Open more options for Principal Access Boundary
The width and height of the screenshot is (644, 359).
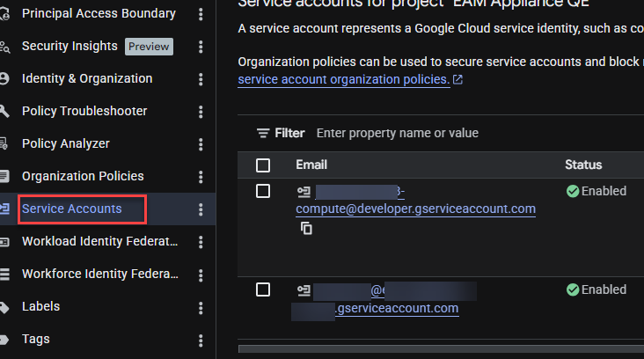[201, 14]
